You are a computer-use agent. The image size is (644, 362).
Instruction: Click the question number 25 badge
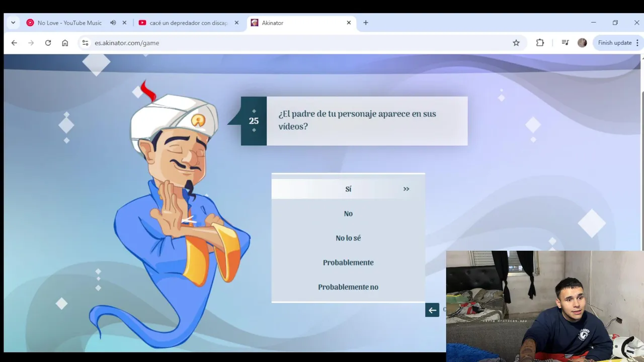pyautogui.click(x=254, y=121)
